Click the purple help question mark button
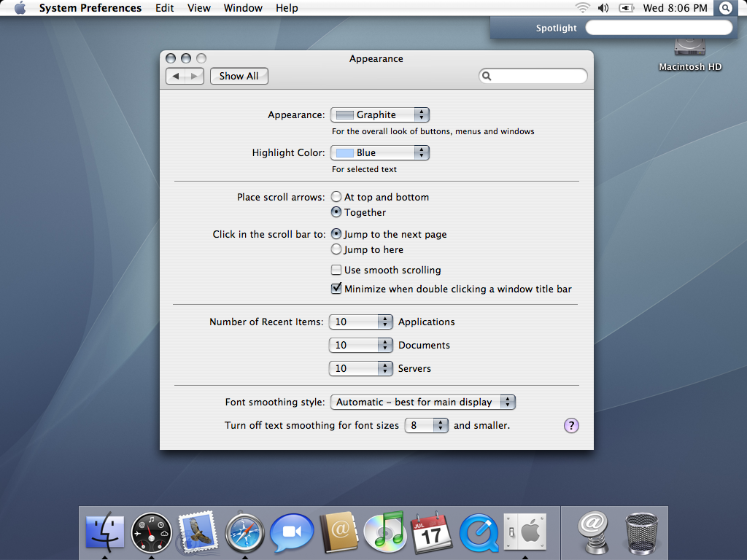The height and width of the screenshot is (560, 747). pyautogui.click(x=571, y=426)
